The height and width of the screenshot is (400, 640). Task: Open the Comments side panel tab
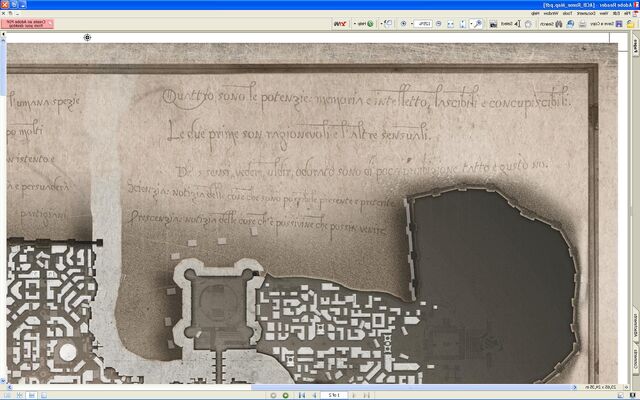coord(636,358)
